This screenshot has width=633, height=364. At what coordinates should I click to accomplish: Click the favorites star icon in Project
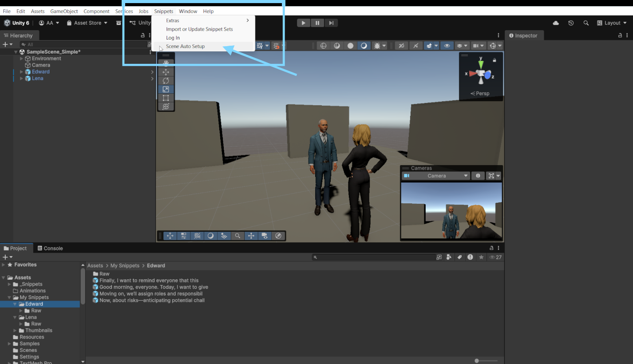click(481, 257)
